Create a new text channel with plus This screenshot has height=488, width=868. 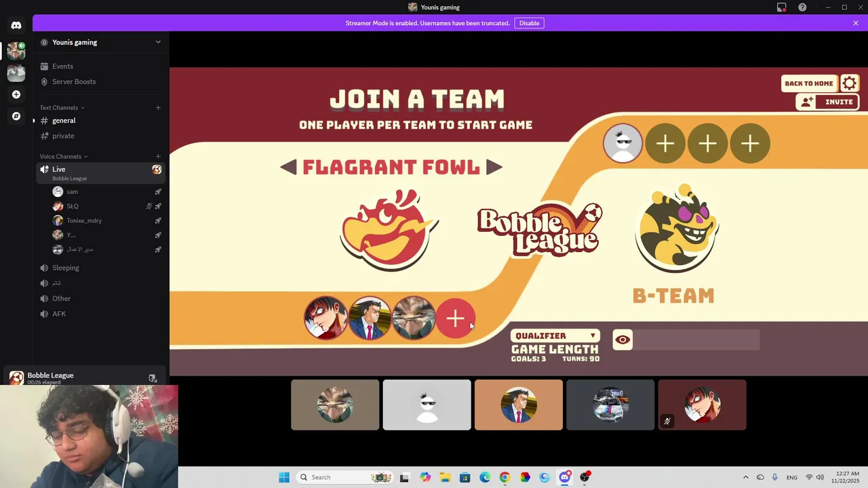pos(158,108)
